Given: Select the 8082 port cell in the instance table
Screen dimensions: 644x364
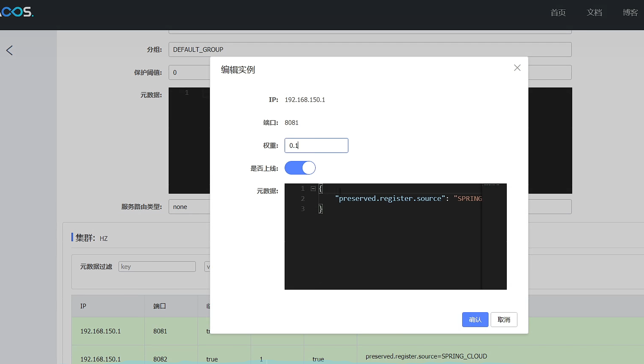Looking at the screenshot, I should coord(160,359).
